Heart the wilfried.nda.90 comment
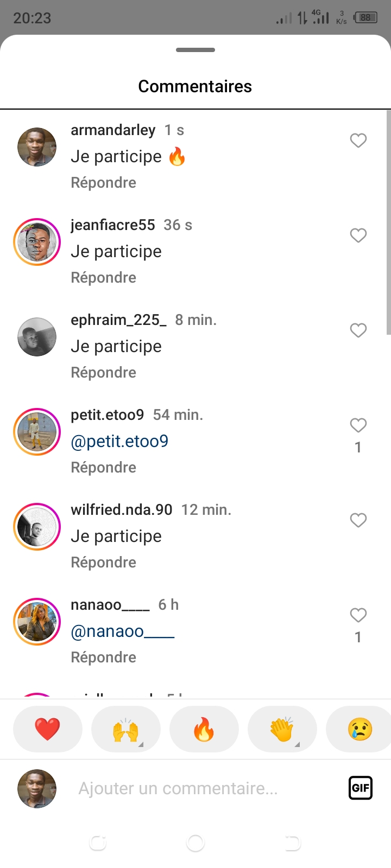This screenshot has width=391, height=868. click(x=358, y=520)
